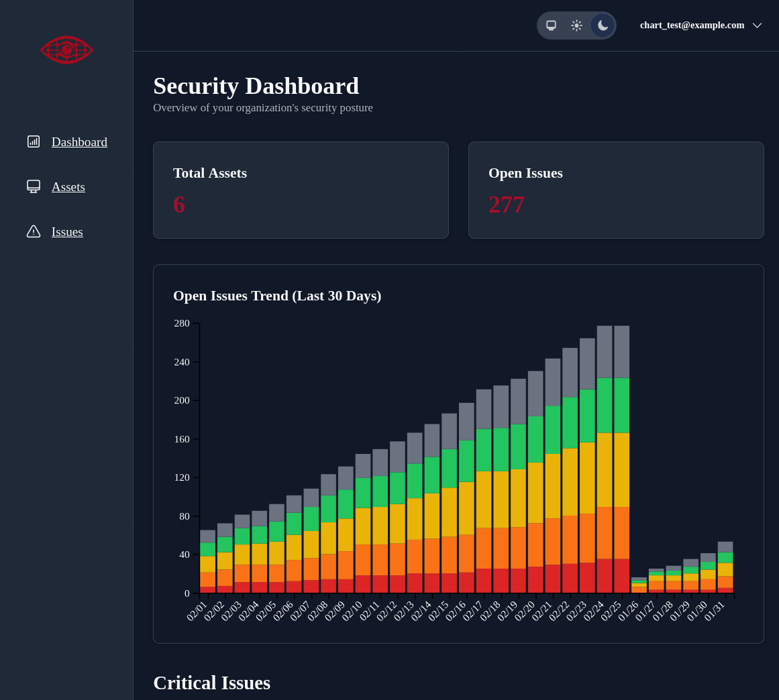Click the monitor icon next to Assets

34,186
